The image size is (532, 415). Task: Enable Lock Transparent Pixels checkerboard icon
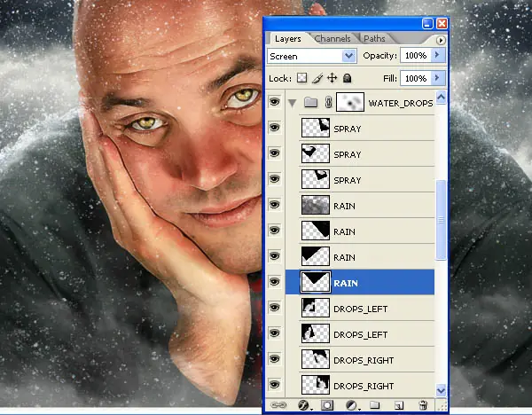point(301,78)
